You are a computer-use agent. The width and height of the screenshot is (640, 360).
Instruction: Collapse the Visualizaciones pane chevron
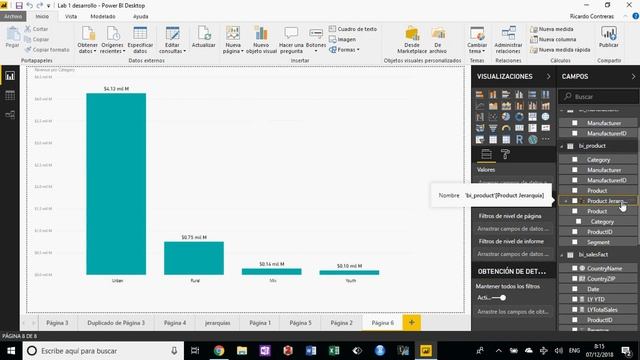pyautogui.click(x=548, y=76)
